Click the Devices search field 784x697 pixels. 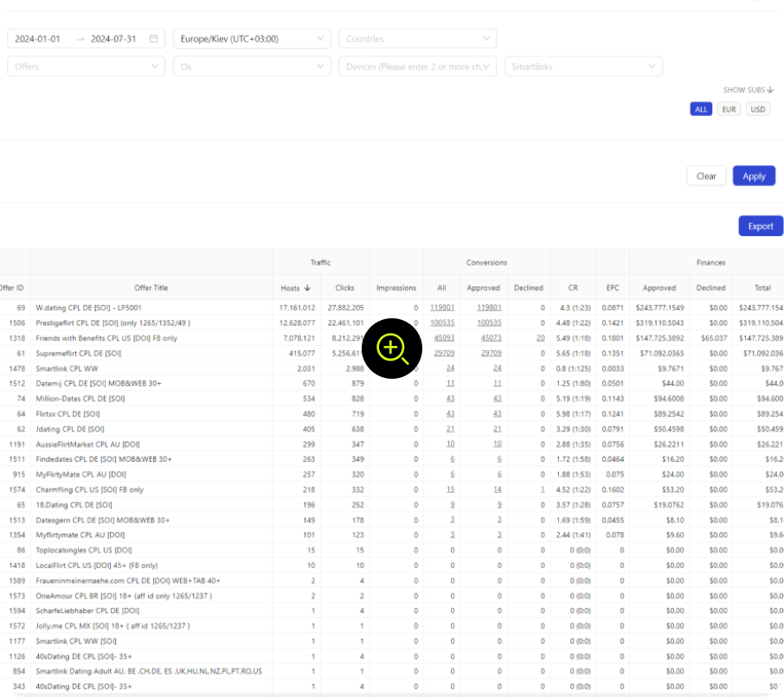[x=417, y=67]
